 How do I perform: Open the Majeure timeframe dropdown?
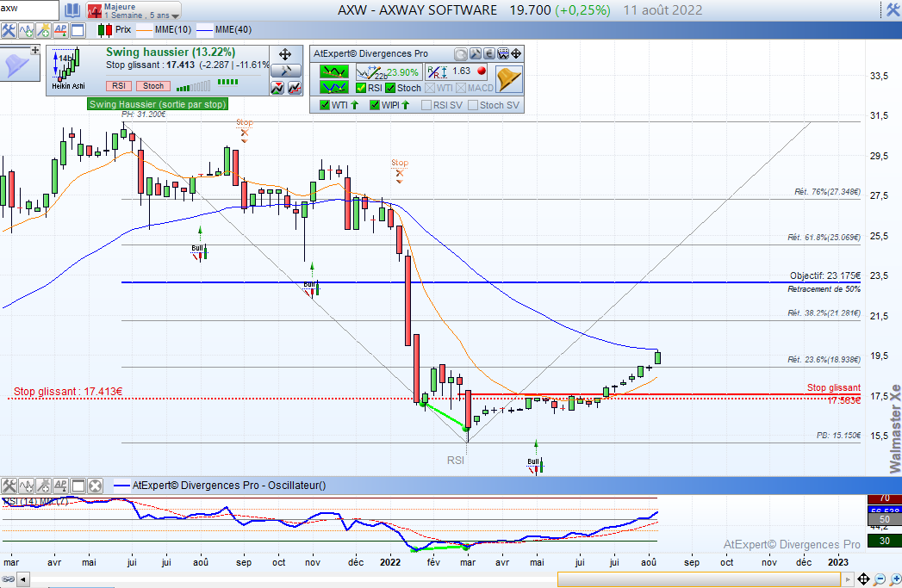coord(134,10)
